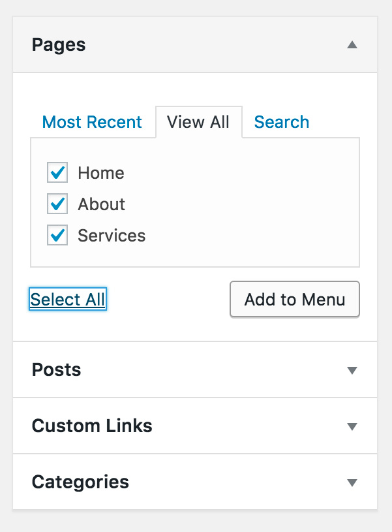Click the Home page label
Screen dimensions: 392x532
pyautogui.click(x=100, y=172)
